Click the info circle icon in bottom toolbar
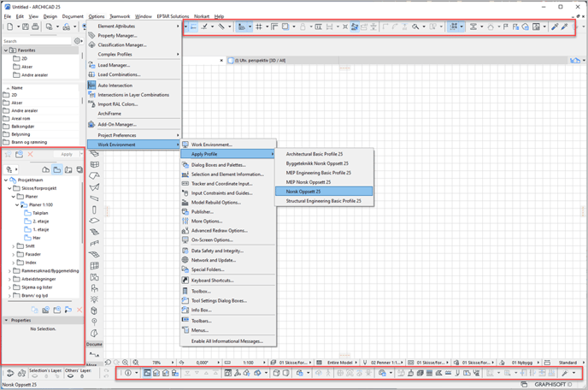This screenshot has width=588, height=390. 128,373
